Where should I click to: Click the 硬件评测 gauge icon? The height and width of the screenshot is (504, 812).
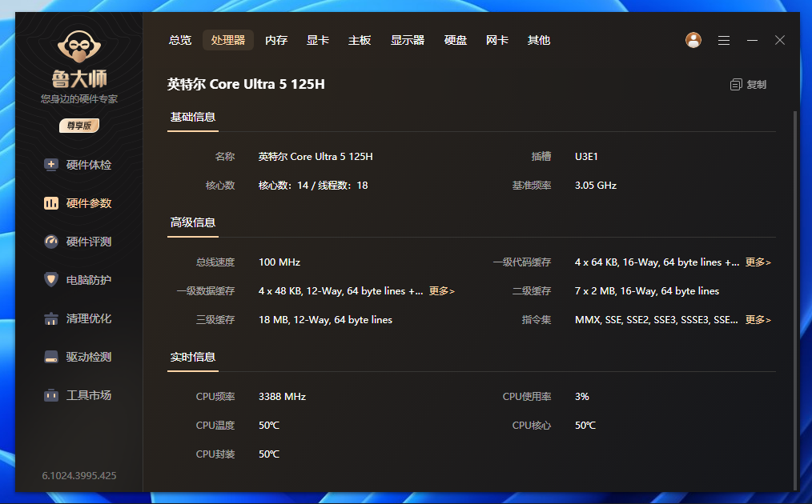[50, 241]
